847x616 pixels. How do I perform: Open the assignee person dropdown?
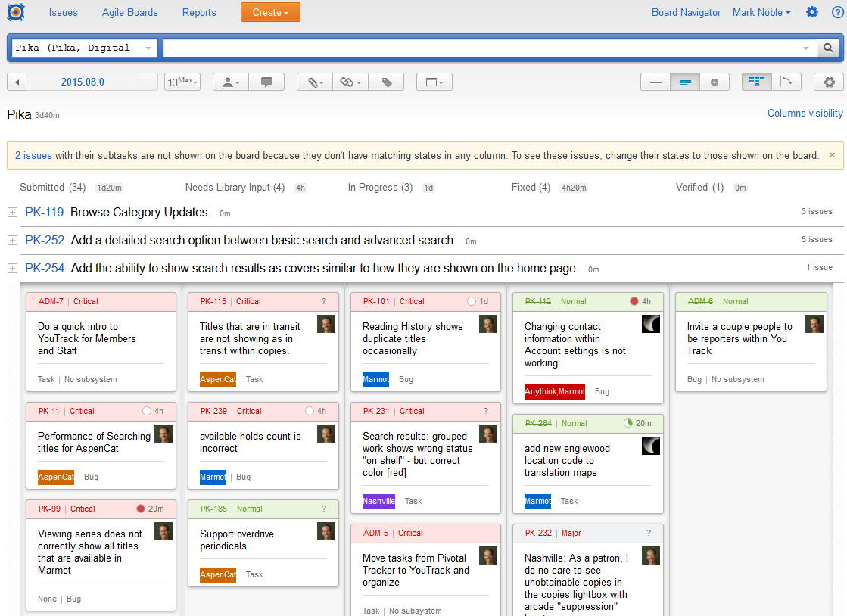pyautogui.click(x=231, y=82)
